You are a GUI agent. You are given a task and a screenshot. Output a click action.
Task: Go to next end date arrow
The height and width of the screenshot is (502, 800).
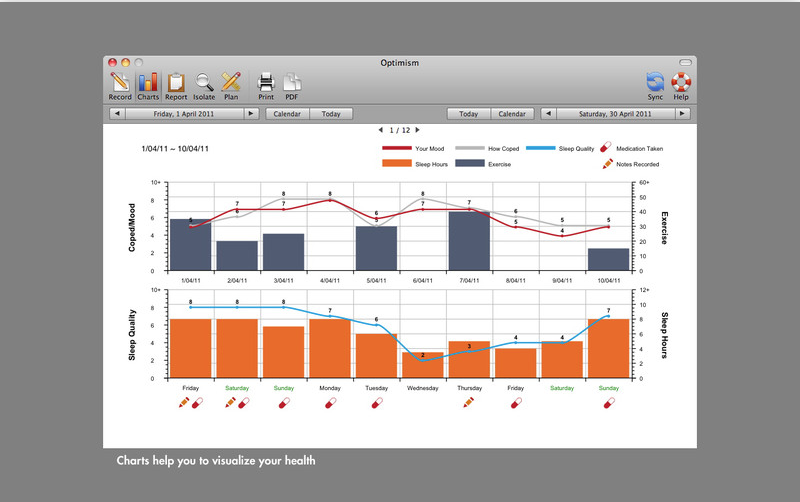[x=682, y=114]
